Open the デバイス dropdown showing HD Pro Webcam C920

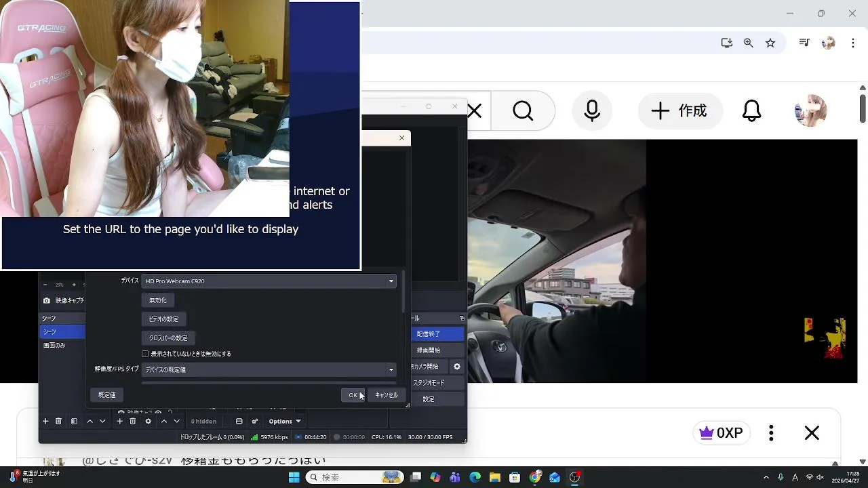(269, 281)
